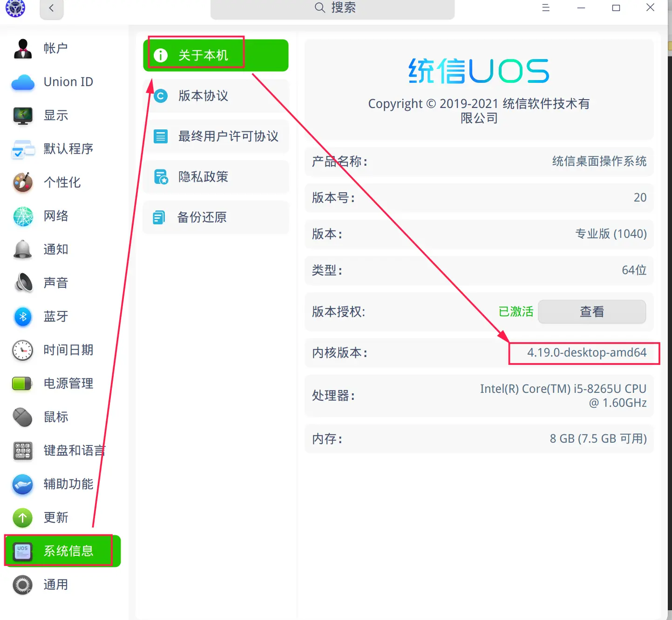This screenshot has width=672, height=620.
Task: Select the 时间日期 clock icon
Action: point(23,350)
